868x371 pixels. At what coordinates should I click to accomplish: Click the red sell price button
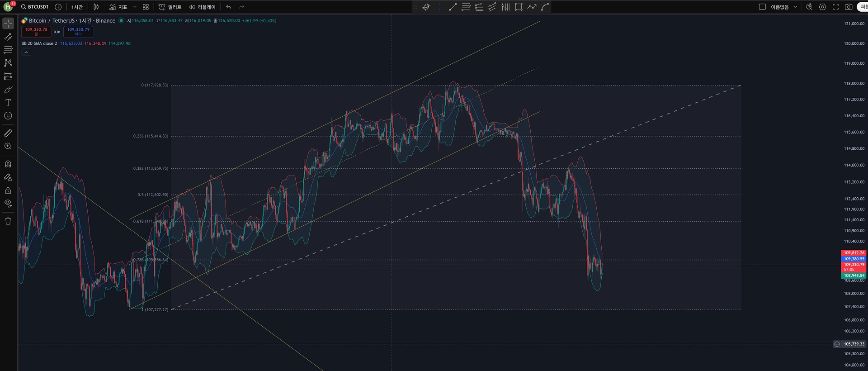pyautogui.click(x=36, y=31)
